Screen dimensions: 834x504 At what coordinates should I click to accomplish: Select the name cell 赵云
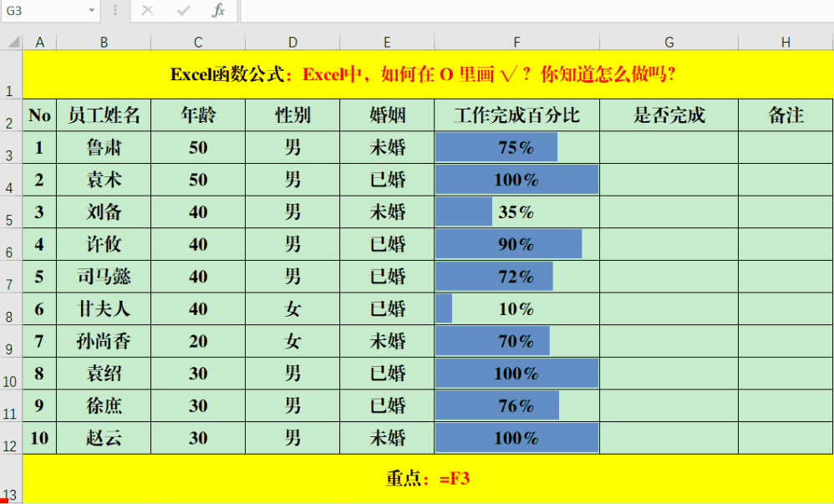[x=104, y=438]
